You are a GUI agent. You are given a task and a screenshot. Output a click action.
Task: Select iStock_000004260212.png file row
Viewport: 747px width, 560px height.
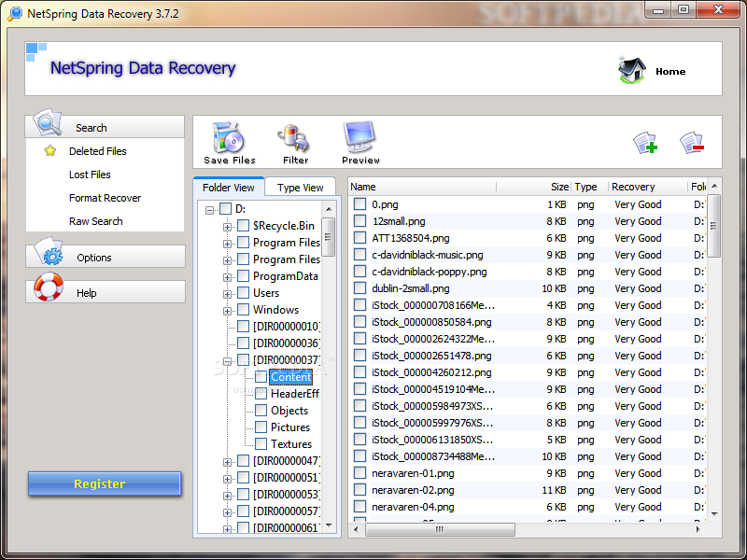click(528, 372)
